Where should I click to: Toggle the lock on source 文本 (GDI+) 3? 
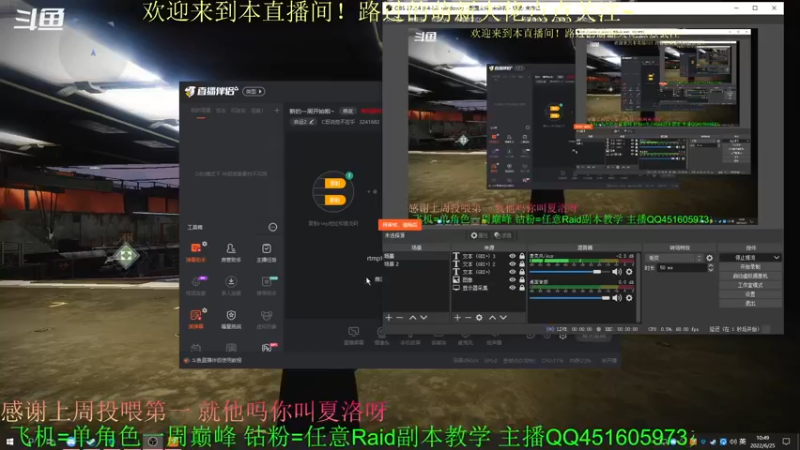point(522,256)
